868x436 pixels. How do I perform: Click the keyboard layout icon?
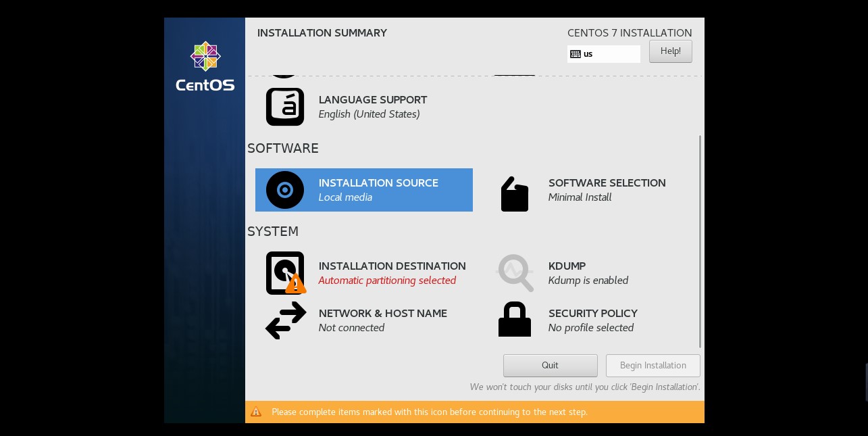point(576,54)
